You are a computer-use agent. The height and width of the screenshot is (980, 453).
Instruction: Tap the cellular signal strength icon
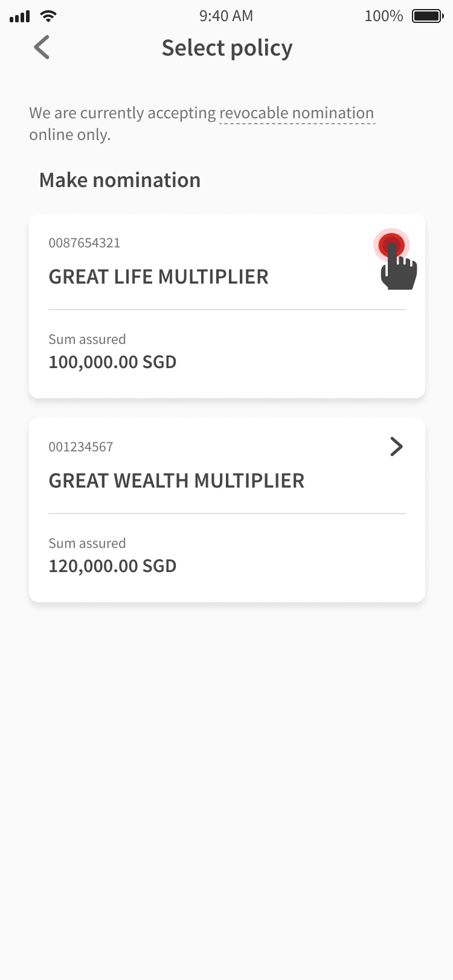(19, 17)
